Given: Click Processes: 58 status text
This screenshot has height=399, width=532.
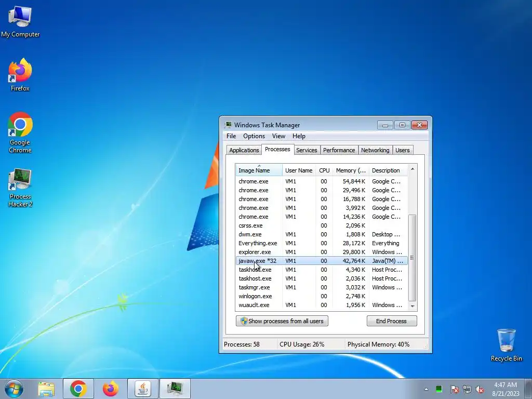Looking at the screenshot, I should click(242, 344).
